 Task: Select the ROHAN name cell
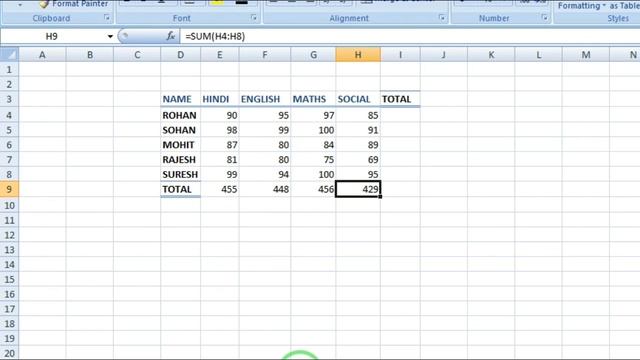[180, 115]
